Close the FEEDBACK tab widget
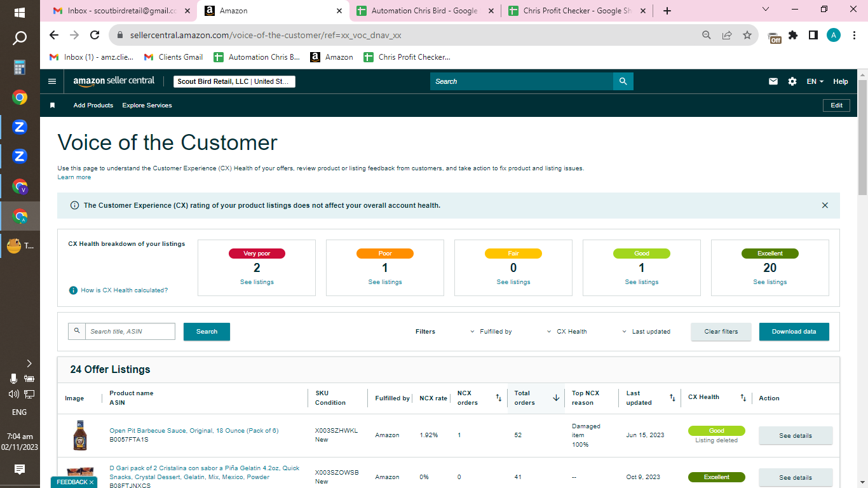The height and width of the screenshot is (488, 868). tap(92, 482)
